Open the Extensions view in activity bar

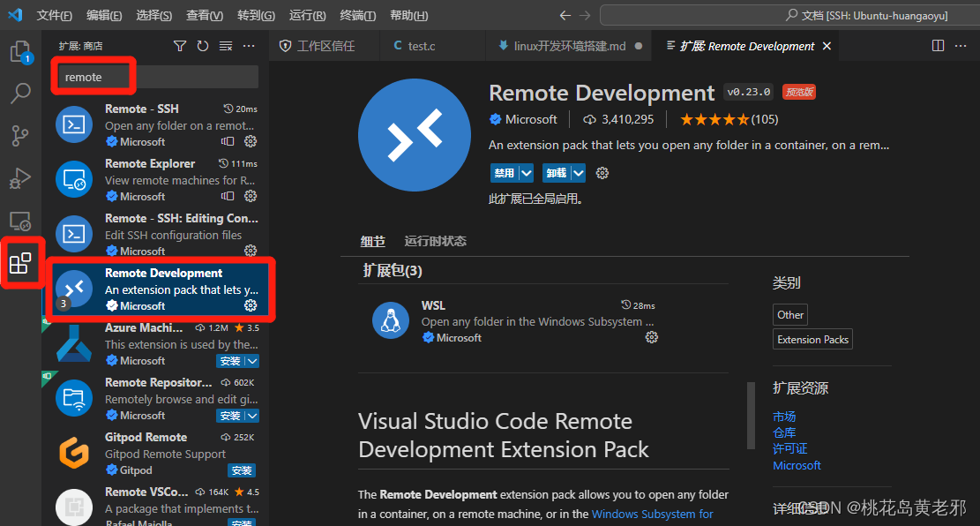(x=20, y=263)
